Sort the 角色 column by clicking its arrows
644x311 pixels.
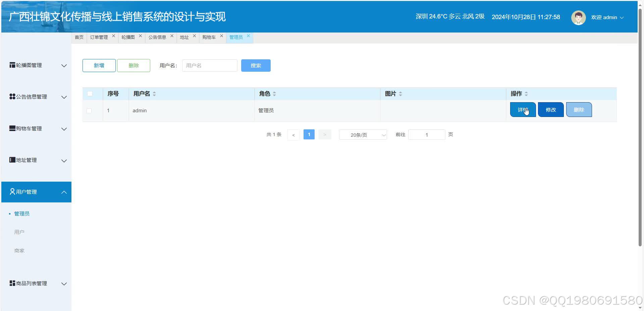pyautogui.click(x=275, y=94)
